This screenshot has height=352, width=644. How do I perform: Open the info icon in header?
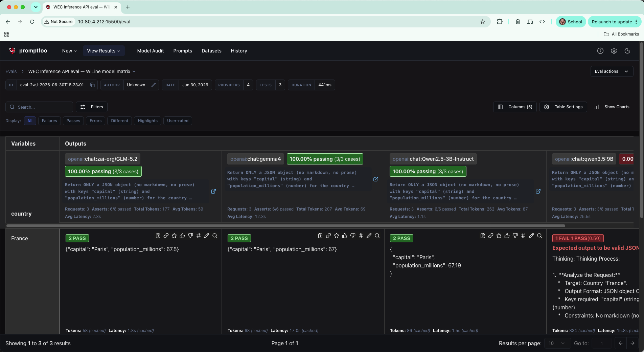tap(600, 51)
